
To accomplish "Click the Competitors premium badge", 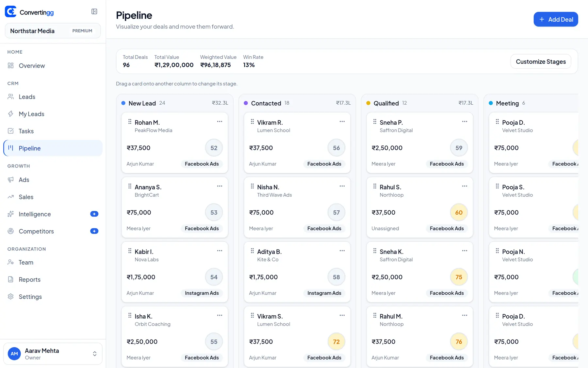I will pos(94,231).
